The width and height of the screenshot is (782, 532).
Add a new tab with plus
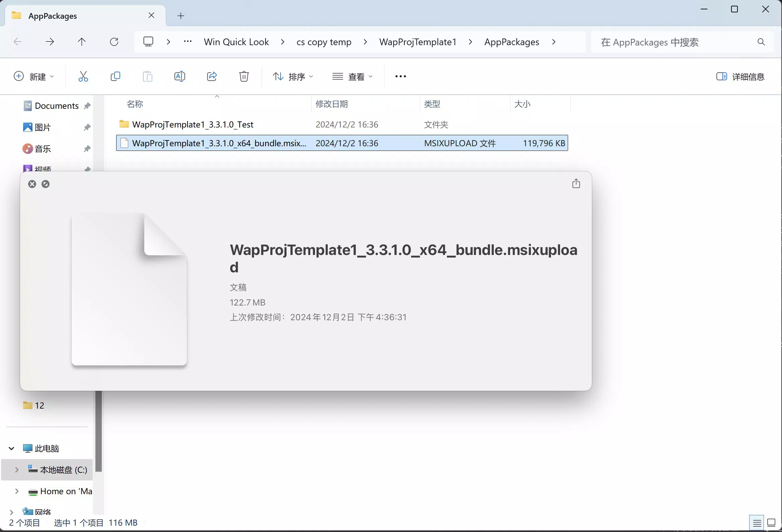click(181, 16)
